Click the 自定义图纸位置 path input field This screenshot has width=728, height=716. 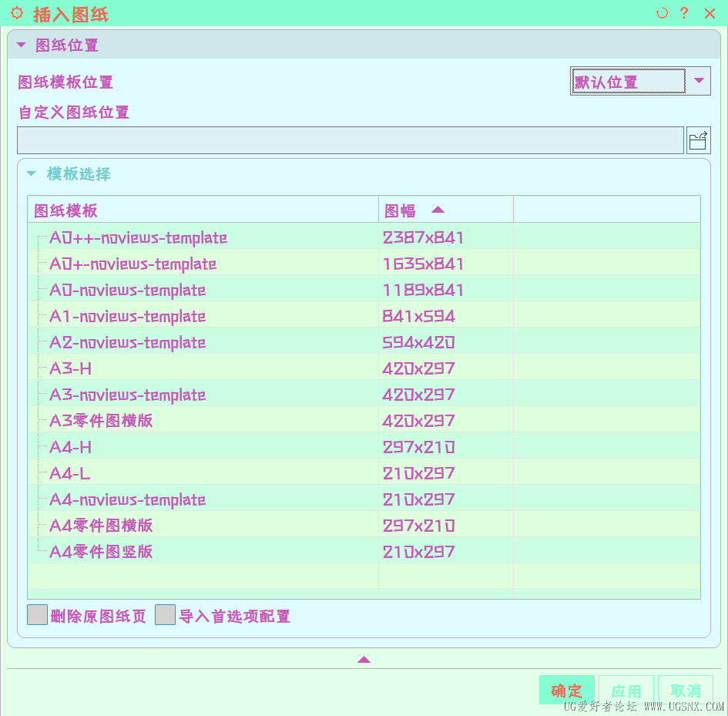coord(351,140)
